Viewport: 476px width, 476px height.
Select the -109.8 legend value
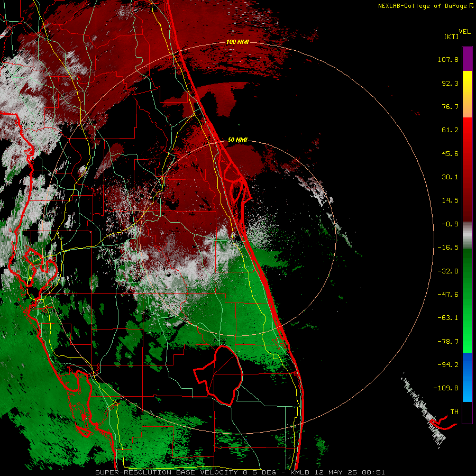pos(446,388)
